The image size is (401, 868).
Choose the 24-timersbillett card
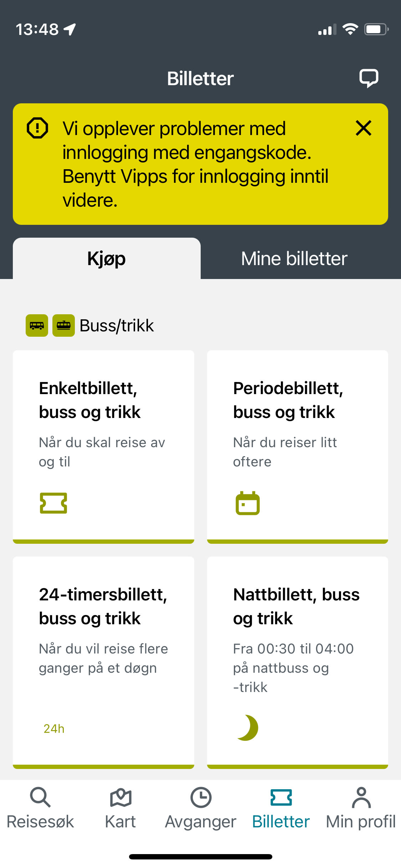pos(103,661)
